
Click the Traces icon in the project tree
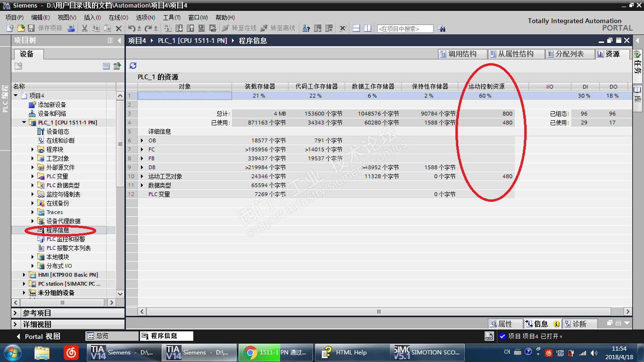pos(41,212)
